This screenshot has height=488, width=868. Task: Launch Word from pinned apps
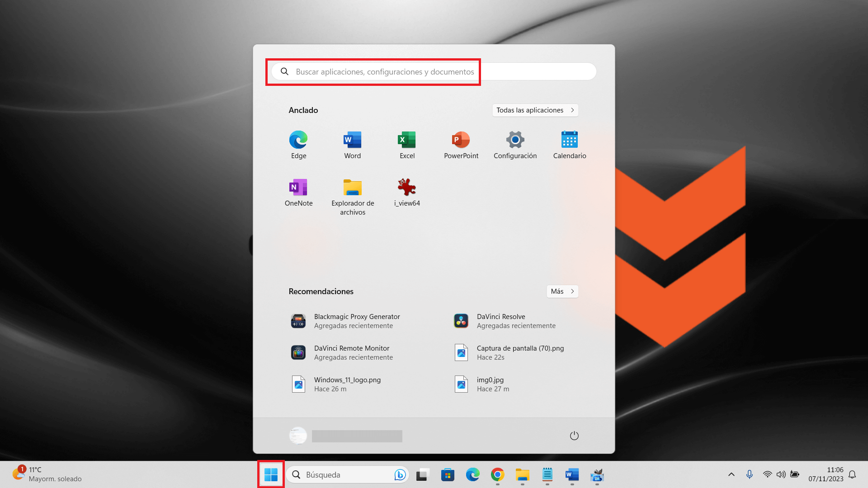pos(353,145)
